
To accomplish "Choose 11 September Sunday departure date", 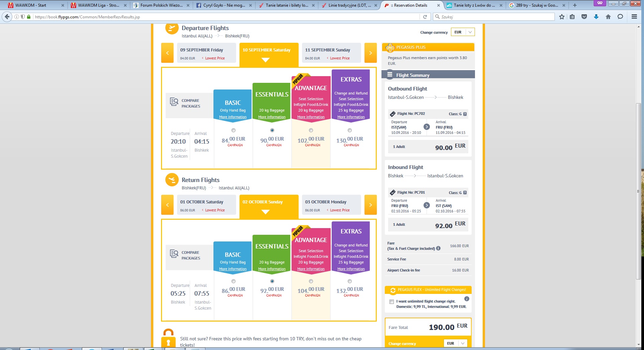I will coord(331,53).
